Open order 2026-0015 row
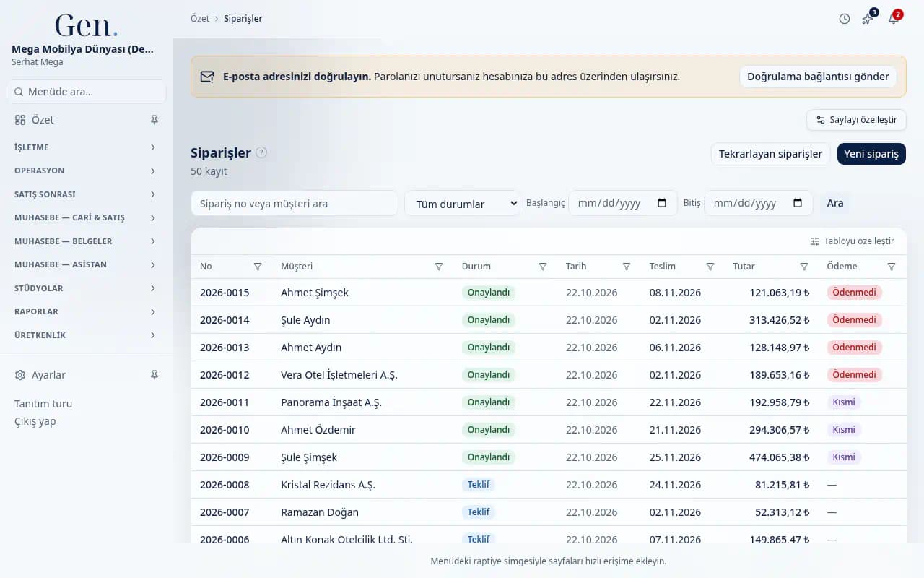Screen dimensions: 924x578 click(x=549, y=293)
